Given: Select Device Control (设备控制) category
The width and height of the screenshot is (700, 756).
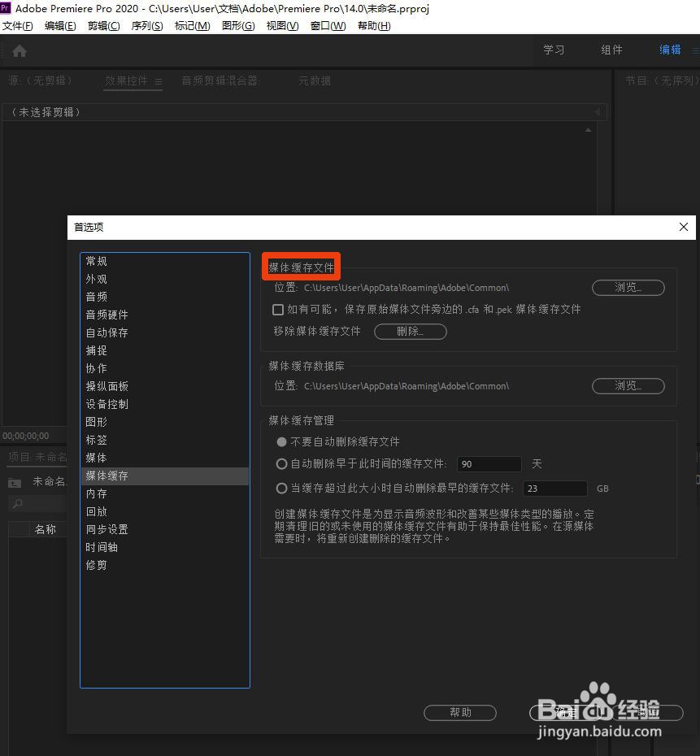Looking at the screenshot, I should 165,404.
